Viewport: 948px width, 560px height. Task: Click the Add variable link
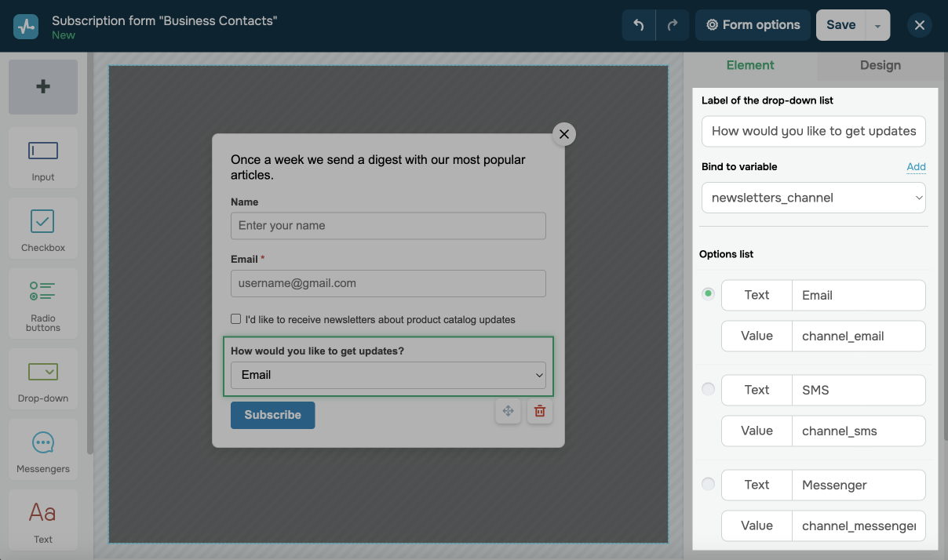[916, 166]
